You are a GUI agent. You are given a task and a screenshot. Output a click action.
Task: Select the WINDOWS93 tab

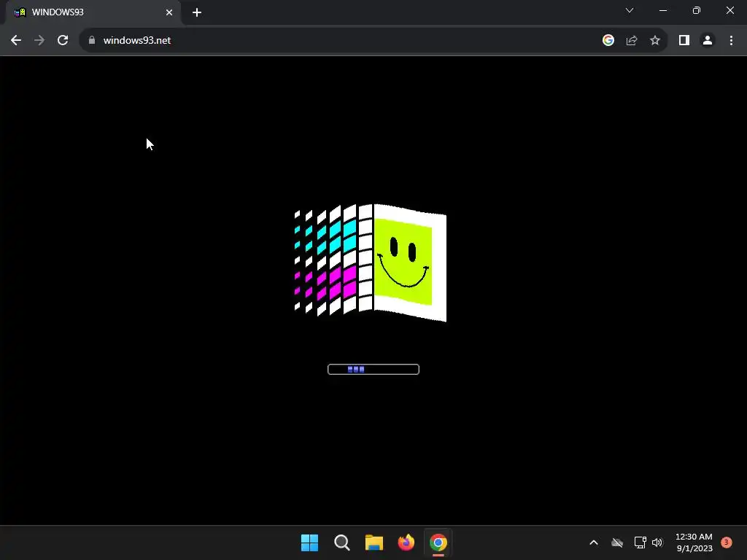93,12
